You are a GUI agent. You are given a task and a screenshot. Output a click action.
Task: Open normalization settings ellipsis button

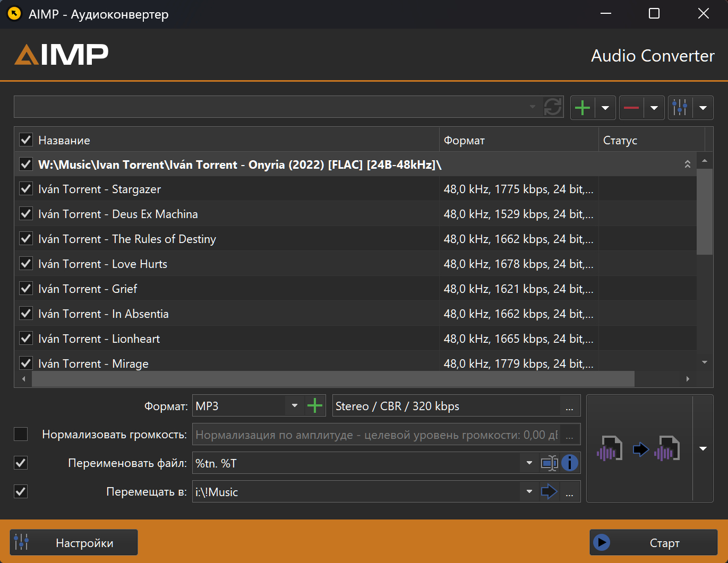(x=570, y=435)
